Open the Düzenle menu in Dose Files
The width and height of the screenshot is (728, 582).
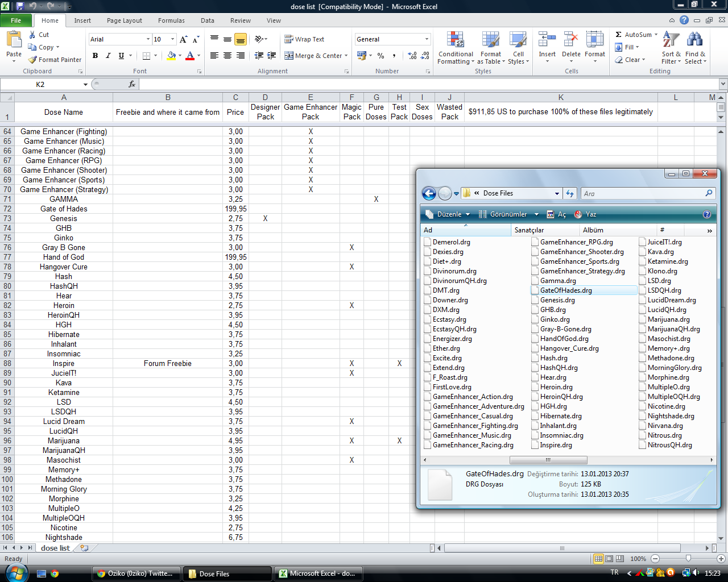click(x=448, y=214)
